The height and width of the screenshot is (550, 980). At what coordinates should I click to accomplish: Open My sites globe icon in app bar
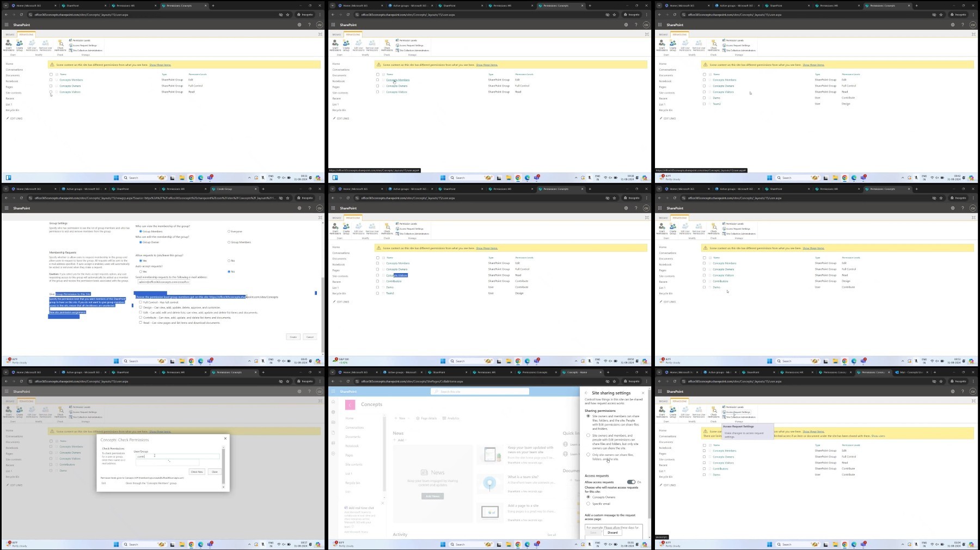click(333, 412)
